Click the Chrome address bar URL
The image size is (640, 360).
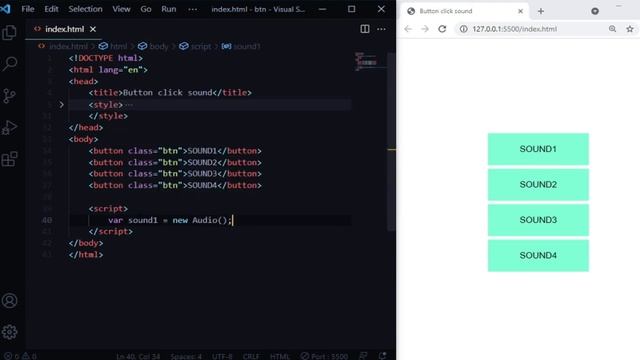click(514, 29)
